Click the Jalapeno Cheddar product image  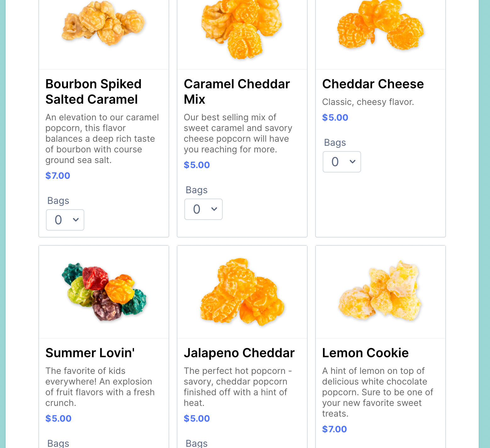[242, 292]
